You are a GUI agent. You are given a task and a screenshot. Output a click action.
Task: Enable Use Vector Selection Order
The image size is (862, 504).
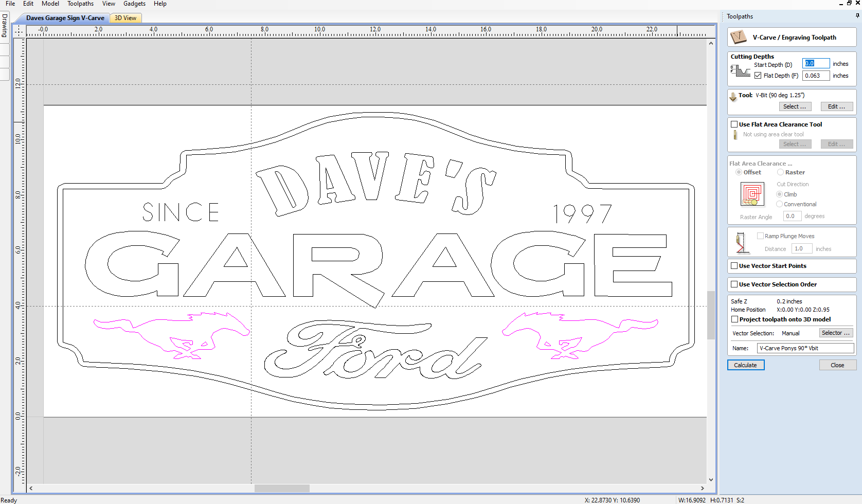(x=734, y=284)
